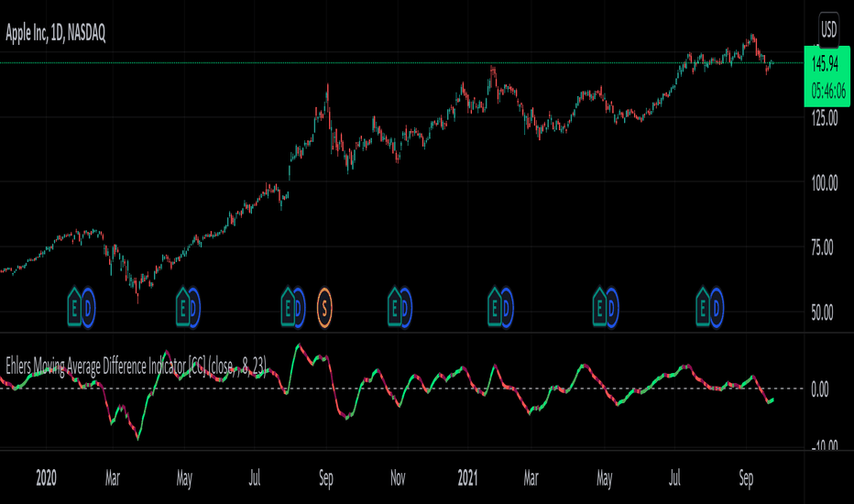This screenshot has height=504, width=854.
Task: Open the dividend marker between 2021 and Mar
Action: (x=506, y=309)
